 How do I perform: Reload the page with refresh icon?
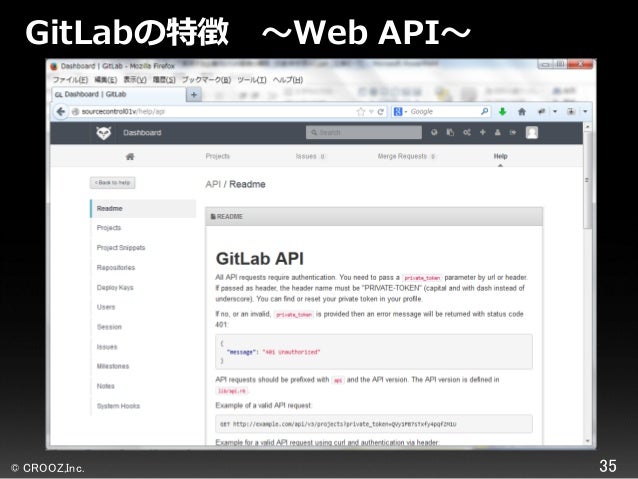point(380,112)
